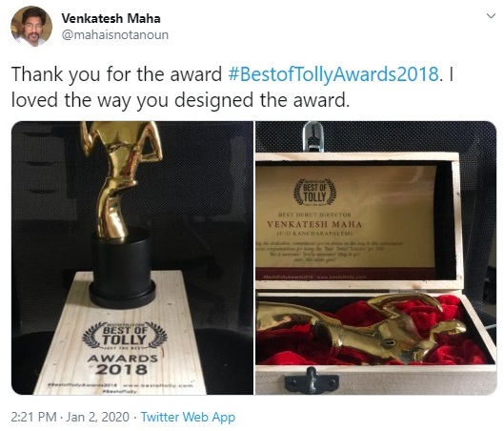Open Venkatesh Maha's profile avatar
504x431 pixels.
(x=31, y=27)
